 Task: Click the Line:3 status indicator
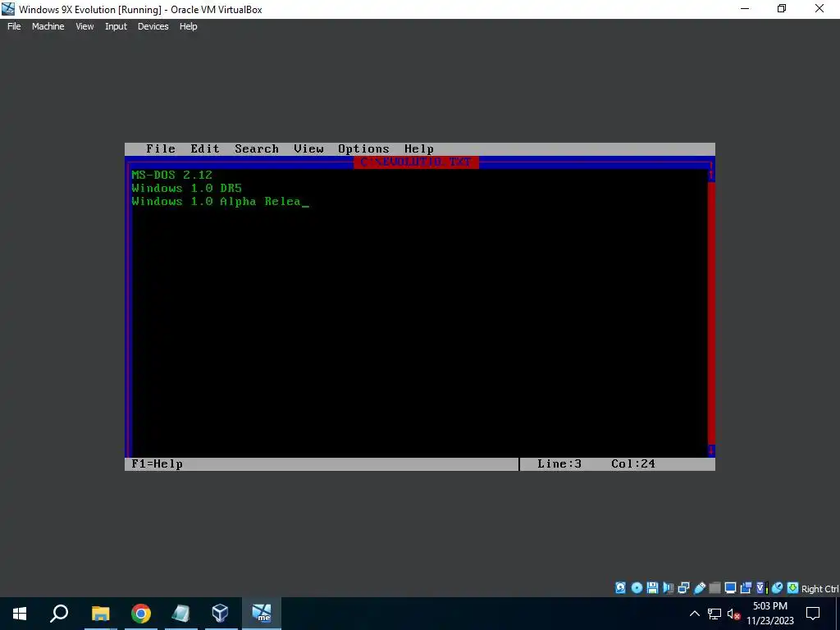[559, 464]
